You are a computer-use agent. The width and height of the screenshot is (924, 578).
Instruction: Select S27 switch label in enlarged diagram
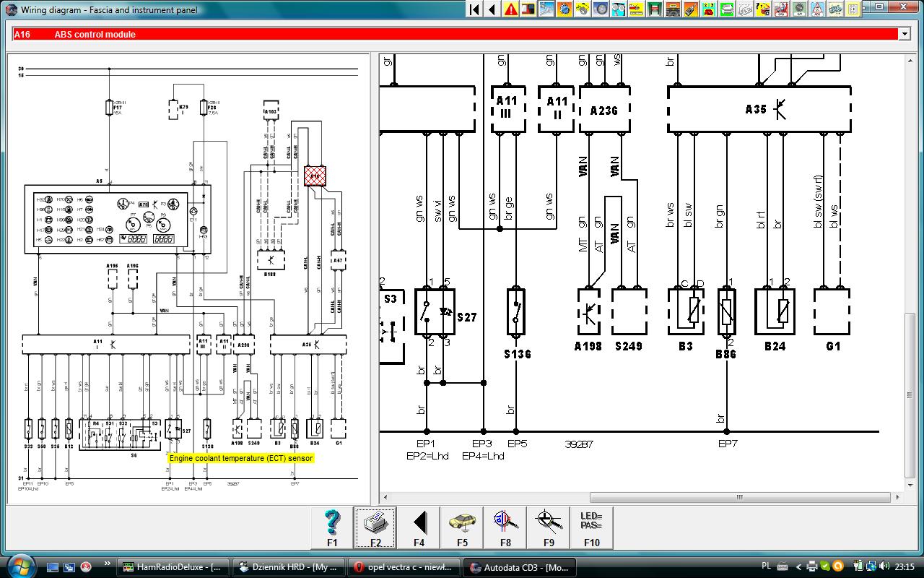tap(467, 317)
